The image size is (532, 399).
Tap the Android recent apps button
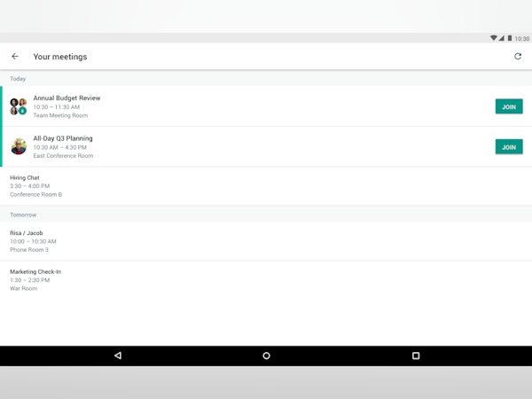click(x=416, y=356)
